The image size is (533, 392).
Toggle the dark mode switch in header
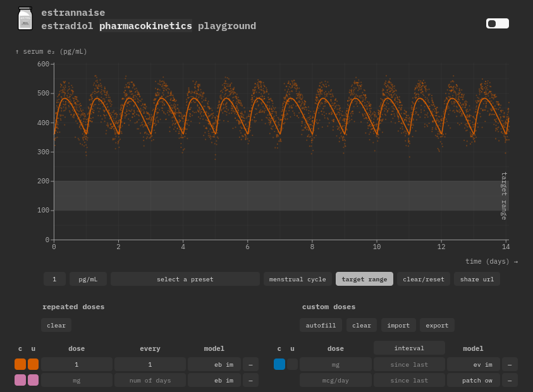point(498,23)
